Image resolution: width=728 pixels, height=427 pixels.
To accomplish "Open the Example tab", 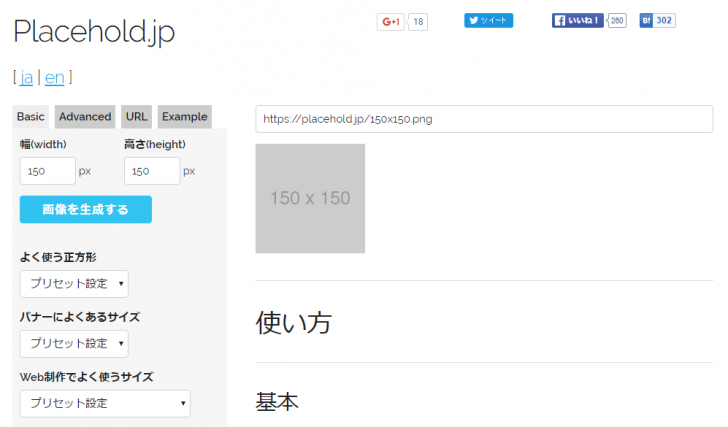I will coord(185,116).
